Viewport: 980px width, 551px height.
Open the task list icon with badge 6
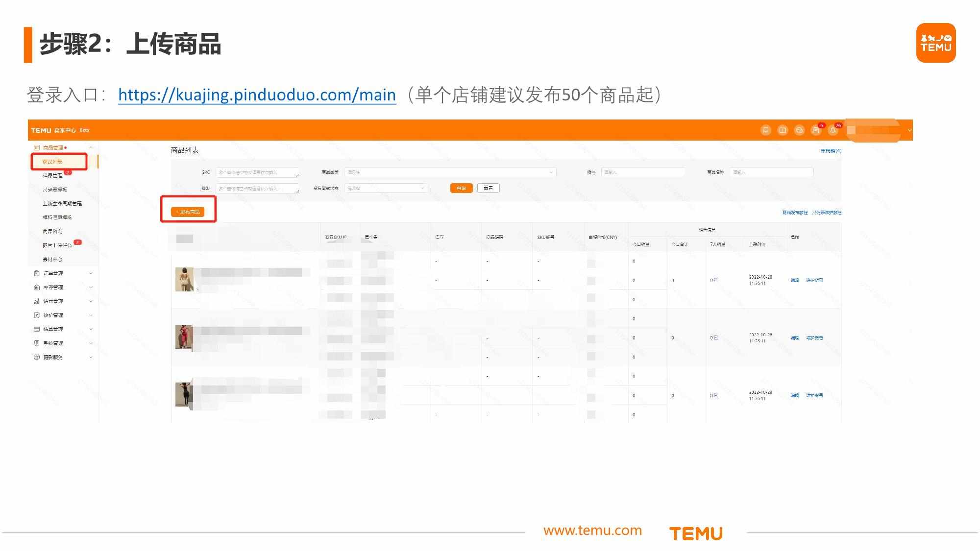816,130
